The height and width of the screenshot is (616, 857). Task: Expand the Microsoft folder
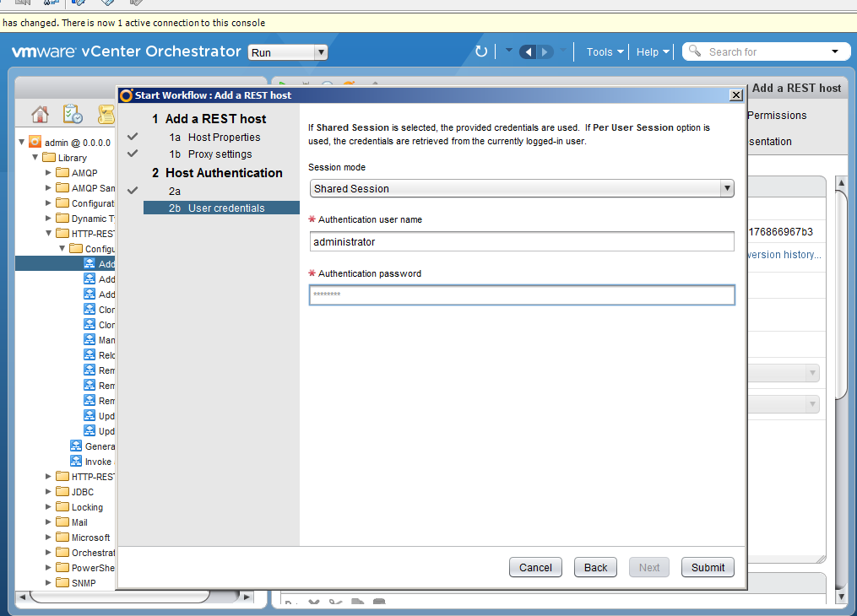48,538
